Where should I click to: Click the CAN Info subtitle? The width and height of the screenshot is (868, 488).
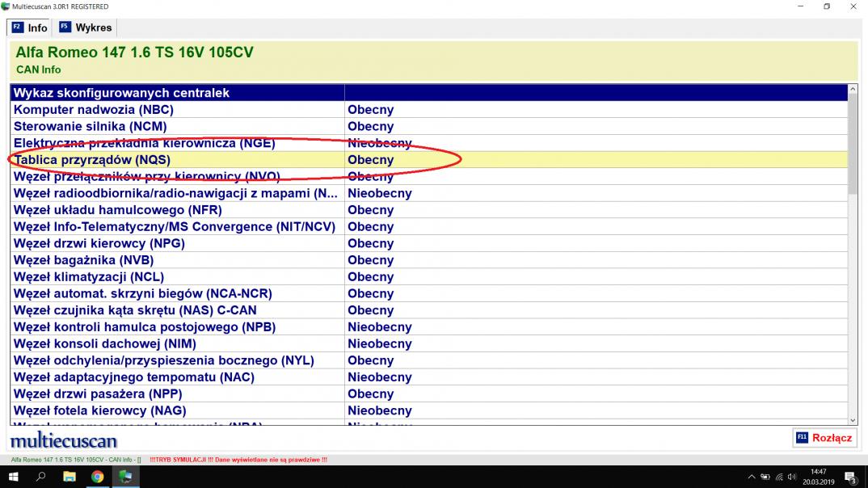(38, 69)
